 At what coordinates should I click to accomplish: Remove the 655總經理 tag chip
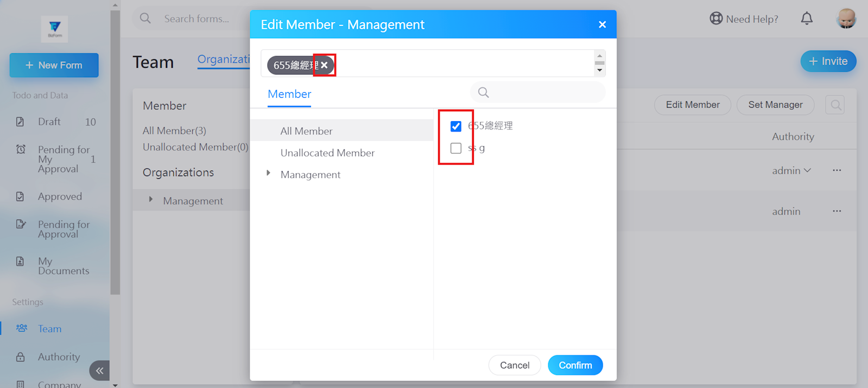click(324, 65)
